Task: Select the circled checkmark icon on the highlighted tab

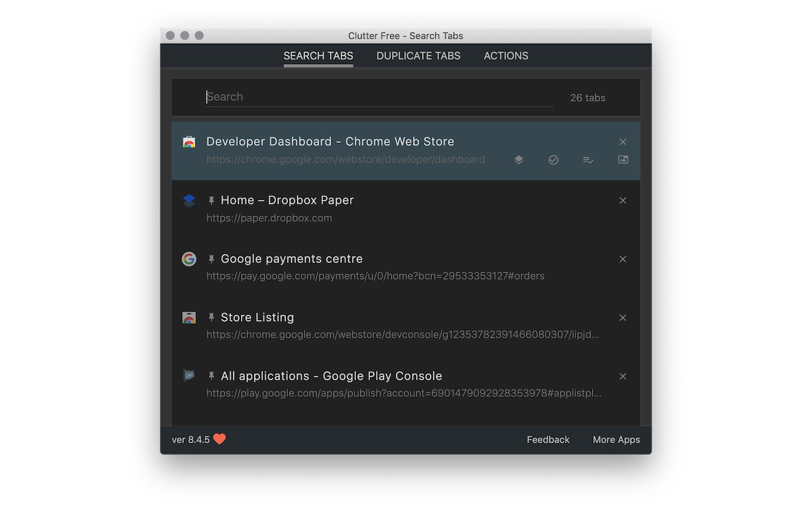Action: 553,160
